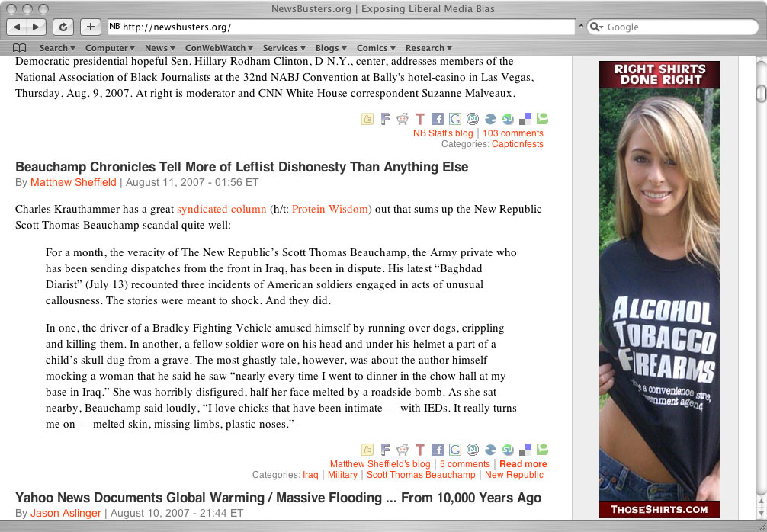Go forward with the forward arrow button
This screenshot has height=532, width=767.
tap(36, 27)
